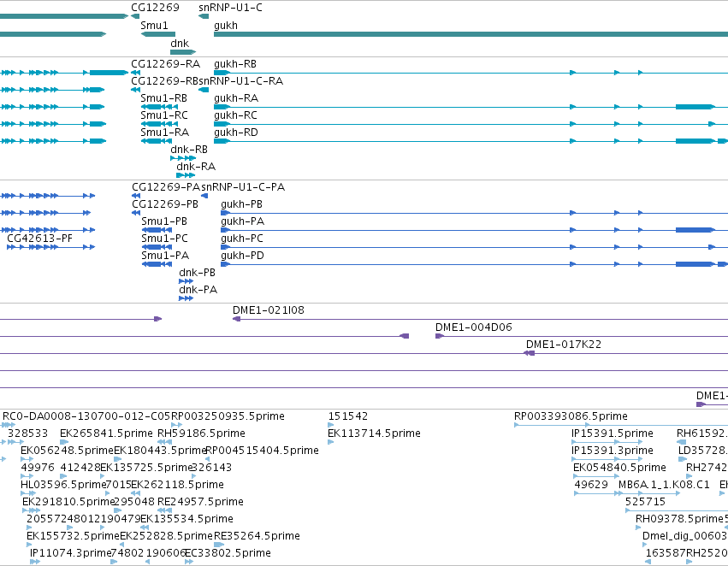Open the CG12269-RA transcript label
This screenshot has height=566, width=728.
pos(166,64)
